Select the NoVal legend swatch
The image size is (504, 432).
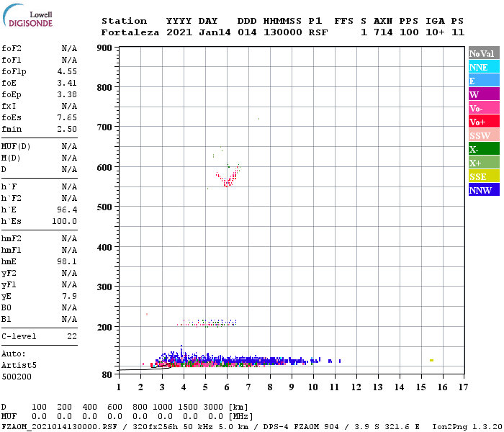[x=484, y=53]
